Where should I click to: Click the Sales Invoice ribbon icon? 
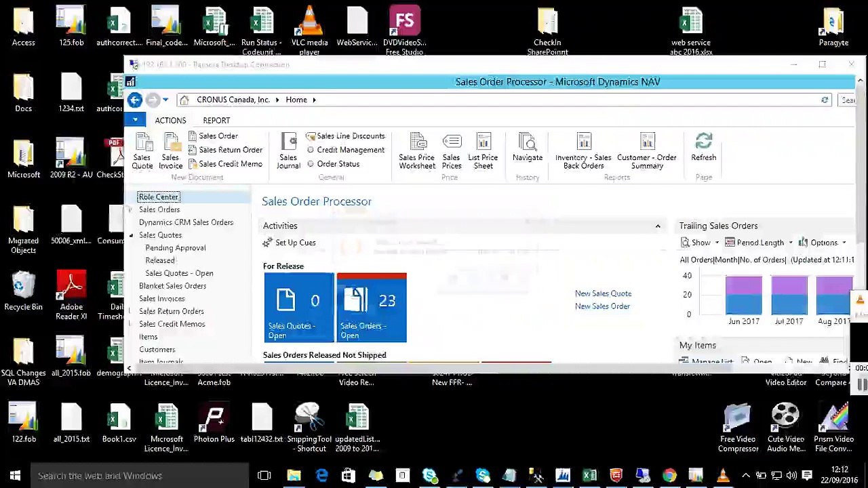(170, 150)
